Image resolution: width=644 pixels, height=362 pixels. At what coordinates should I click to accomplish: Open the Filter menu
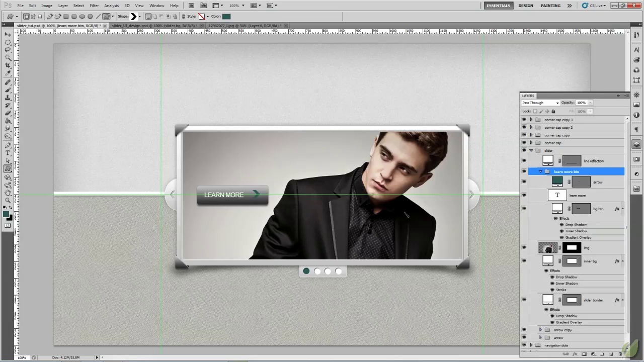tap(94, 6)
